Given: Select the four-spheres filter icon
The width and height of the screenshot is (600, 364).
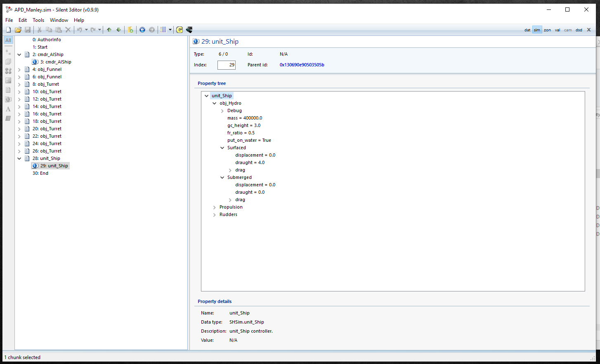Looking at the screenshot, I should [x=8, y=71].
